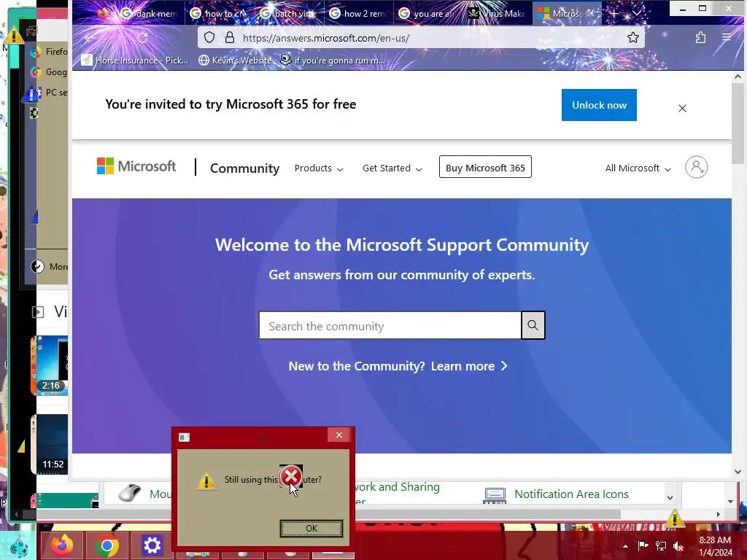Bookmark this page with the star icon
Viewport: 747px width, 560px height.
coord(632,38)
